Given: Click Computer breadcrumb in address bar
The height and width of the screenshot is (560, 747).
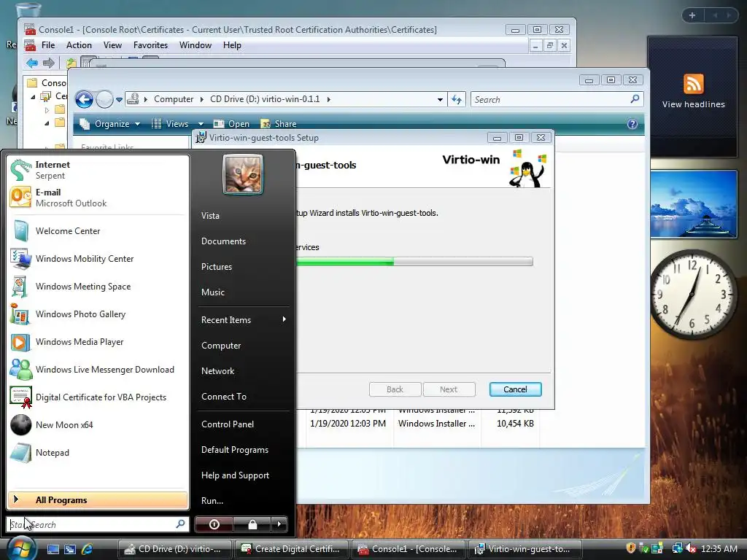Looking at the screenshot, I should click(174, 99).
